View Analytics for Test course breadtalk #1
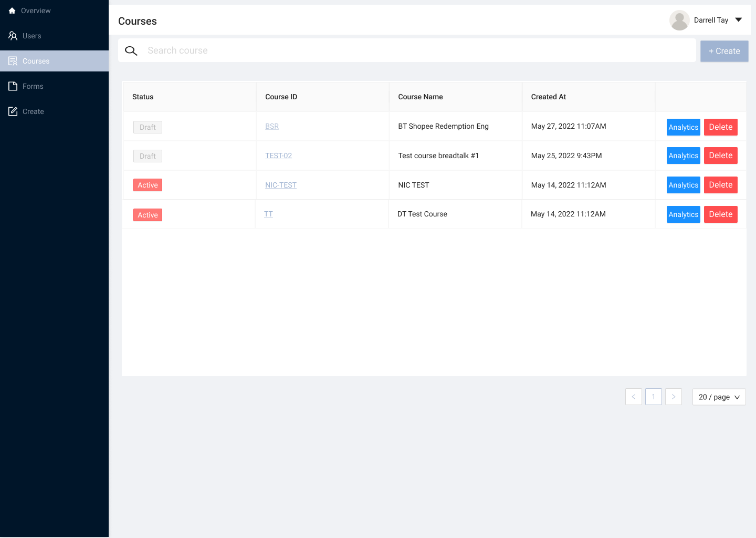756x538 pixels. tap(684, 156)
